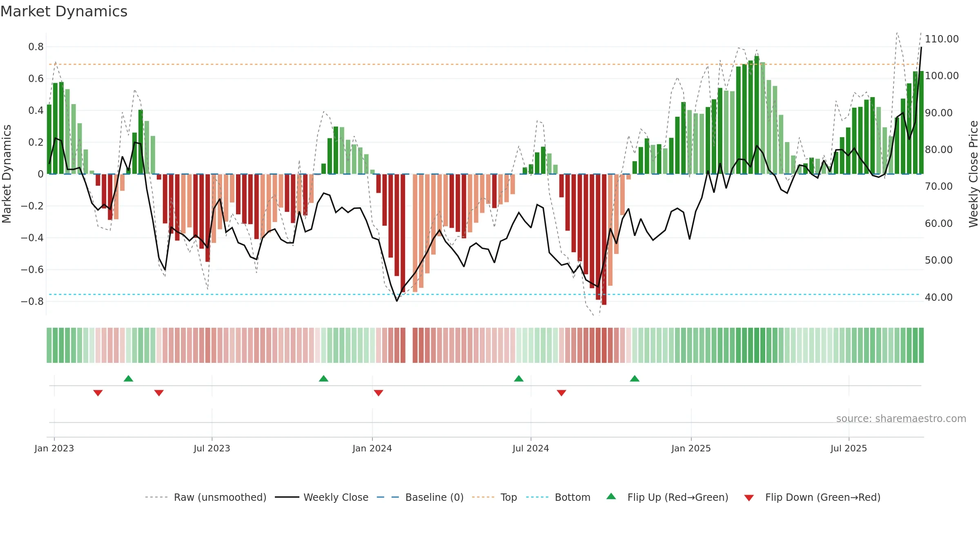980x551 pixels.
Task: Click the 0.6 tick on the left axis
Action: point(36,79)
